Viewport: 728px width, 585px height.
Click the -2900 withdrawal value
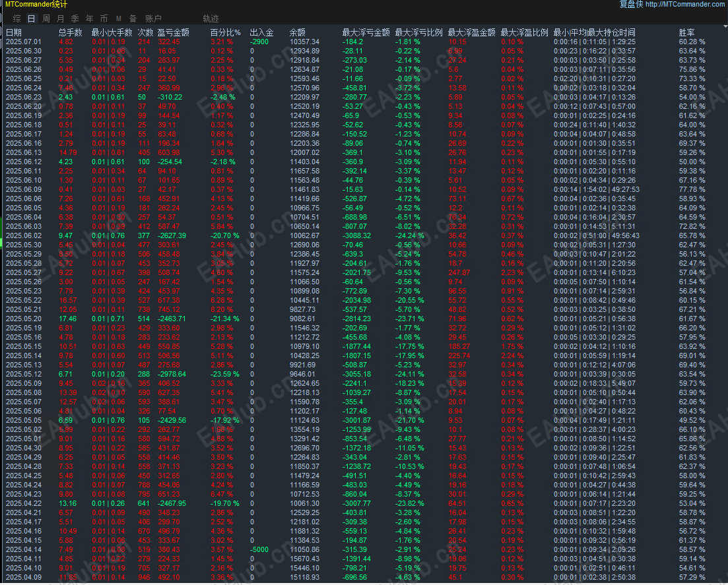point(259,42)
